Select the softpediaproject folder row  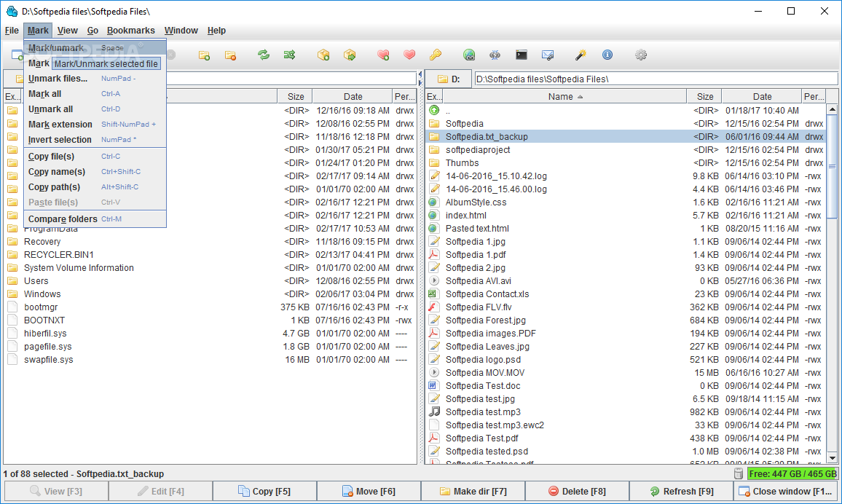point(626,150)
